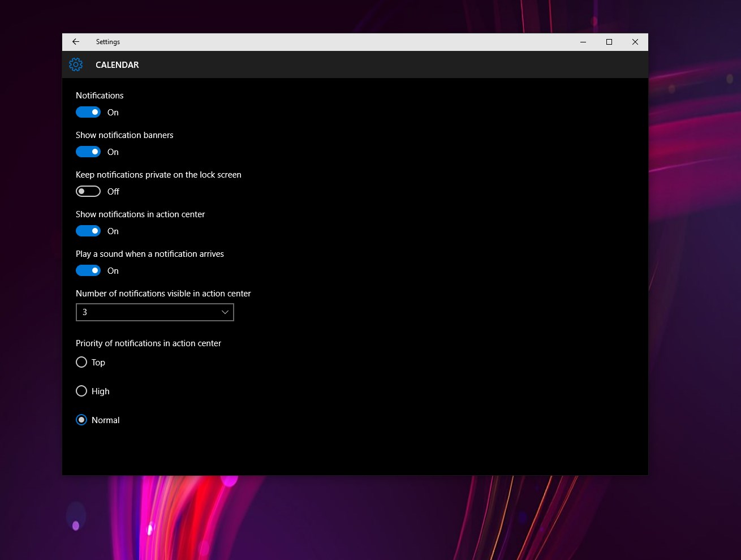The width and height of the screenshot is (741, 560).
Task: Click the 'Number of notifications visible' label
Action: point(163,294)
